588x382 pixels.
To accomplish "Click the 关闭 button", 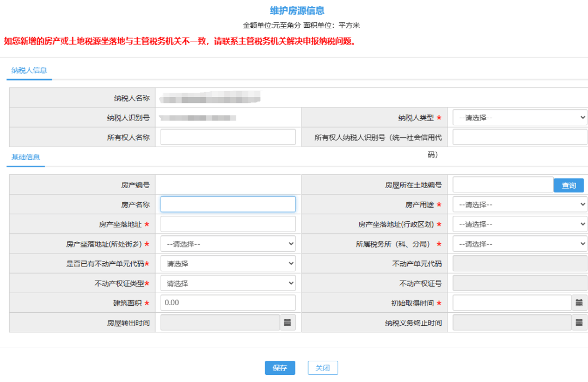I will coord(322,368).
